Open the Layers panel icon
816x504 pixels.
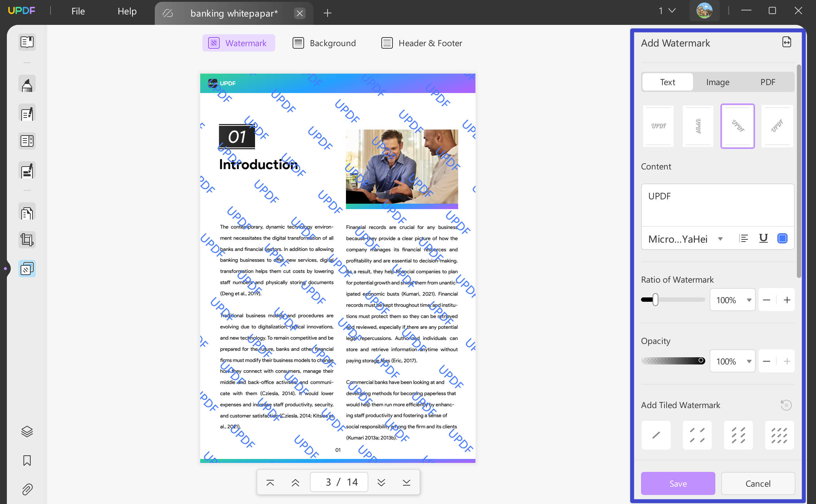tap(27, 431)
